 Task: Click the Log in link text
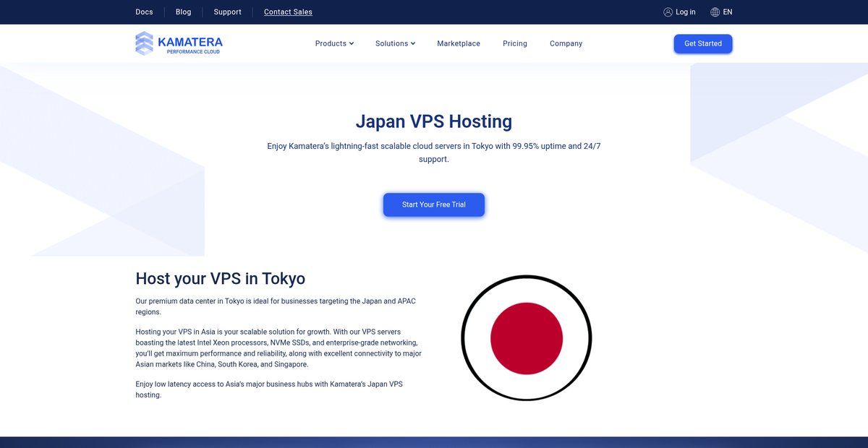point(686,12)
